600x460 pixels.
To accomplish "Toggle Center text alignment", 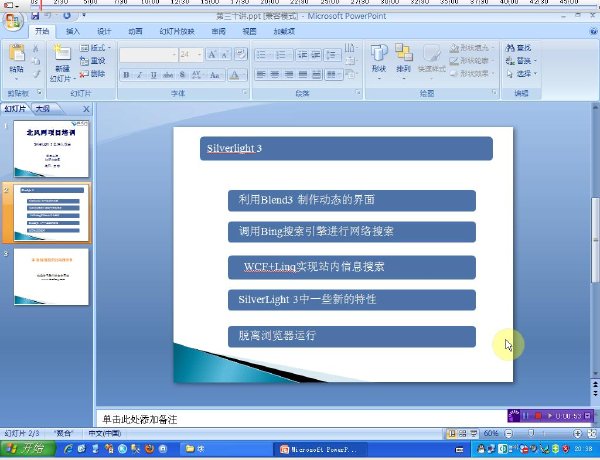I will pyautogui.click(x=274, y=74).
